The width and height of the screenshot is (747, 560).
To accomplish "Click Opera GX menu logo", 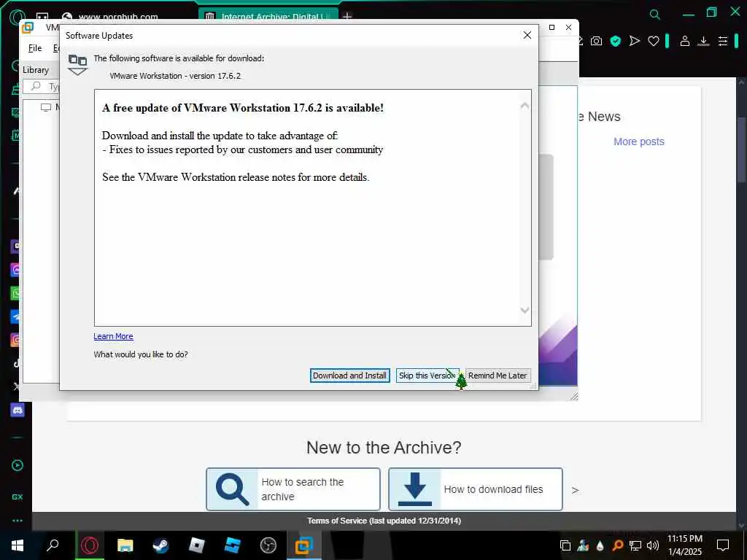I will point(18,17).
